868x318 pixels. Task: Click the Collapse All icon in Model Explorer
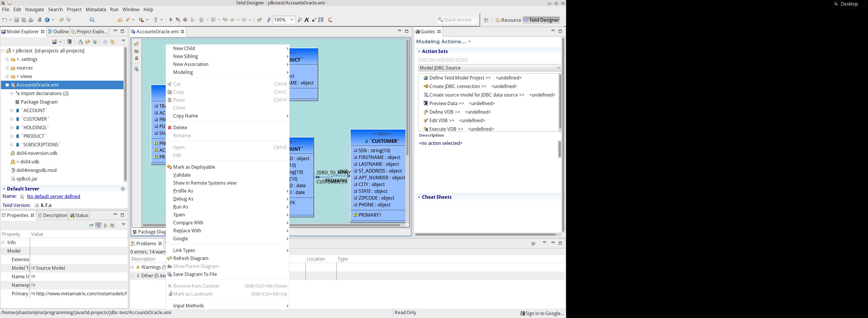click(x=106, y=42)
